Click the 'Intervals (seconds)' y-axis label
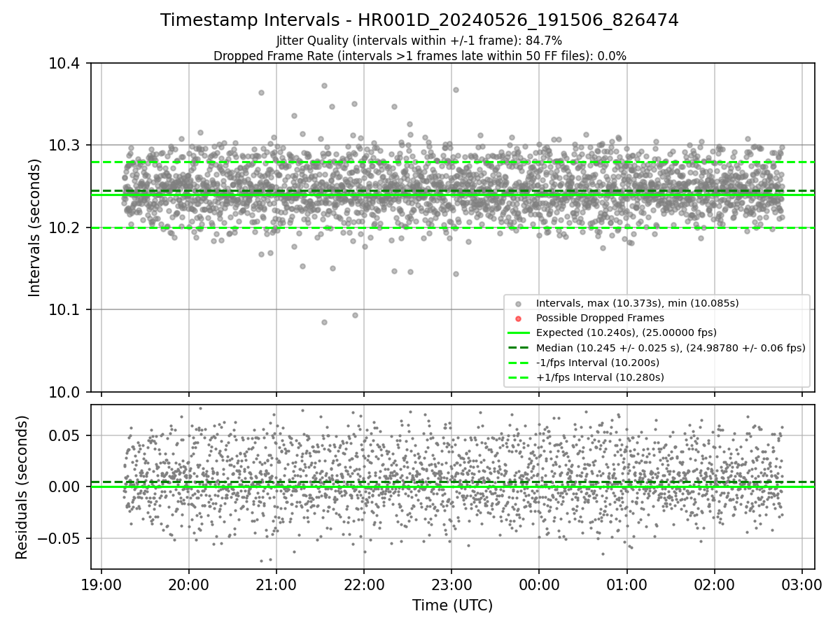Viewport: 840px width, 630px height. [x=35, y=227]
